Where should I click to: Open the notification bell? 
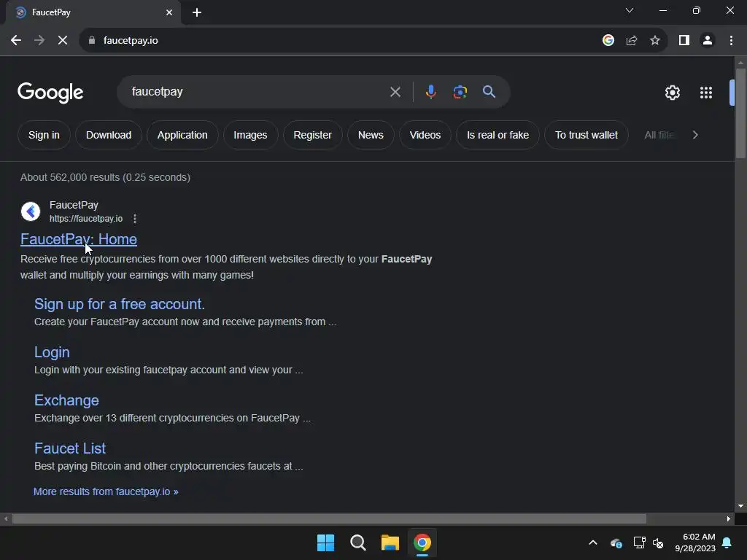[x=727, y=542]
